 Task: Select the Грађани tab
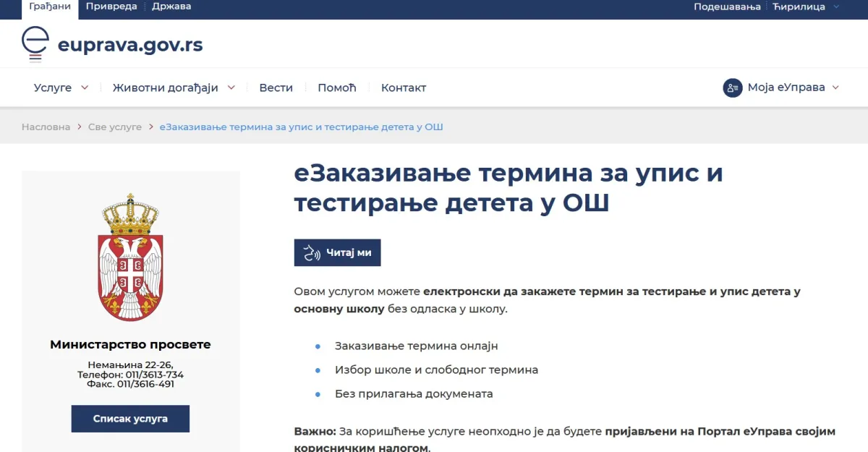pyautogui.click(x=51, y=7)
